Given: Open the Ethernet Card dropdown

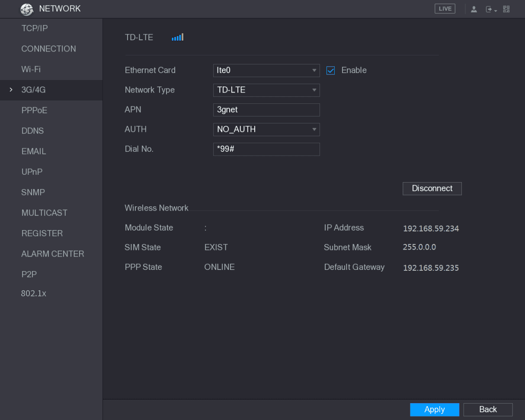Looking at the screenshot, I should pos(266,71).
